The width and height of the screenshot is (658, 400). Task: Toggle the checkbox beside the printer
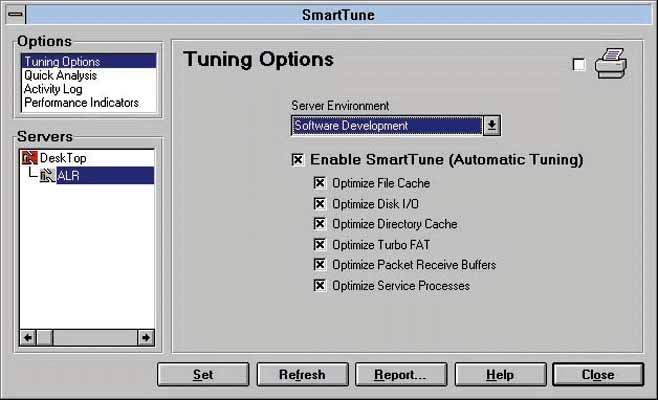click(579, 65)
